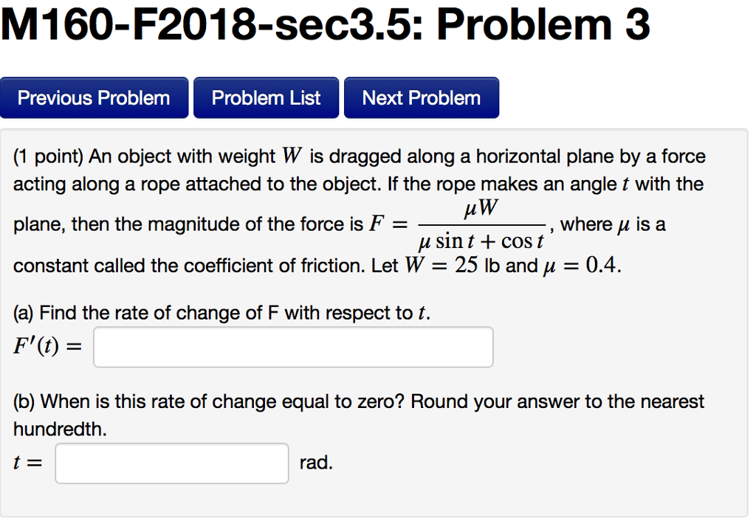Image resolution: width=756 pixels, height=532 pixels.
Task: Click the t = label
Action: coord(26,462)
